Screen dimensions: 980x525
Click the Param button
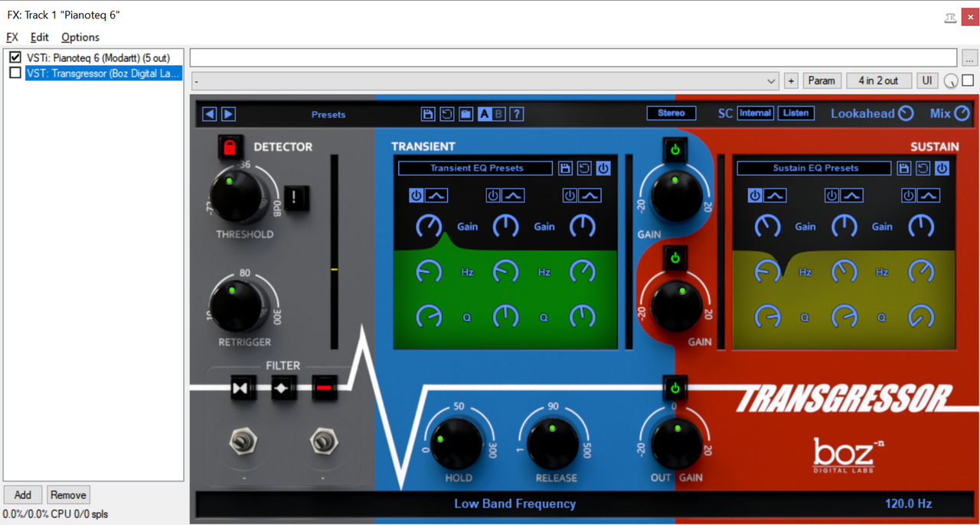pos(822,80)
